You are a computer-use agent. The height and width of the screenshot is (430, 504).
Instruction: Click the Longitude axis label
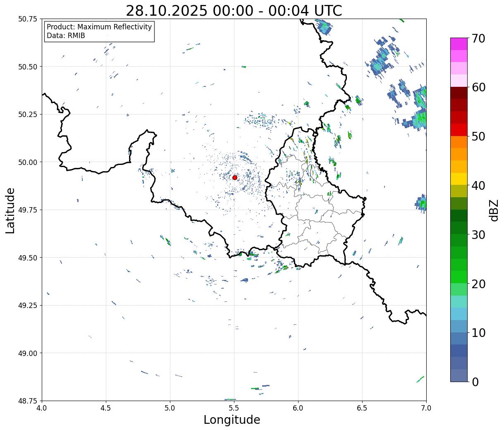(232, 420)
